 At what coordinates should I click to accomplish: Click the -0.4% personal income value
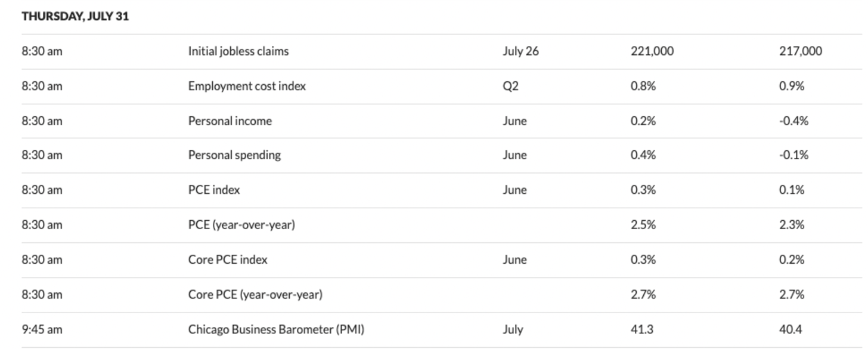793,121
